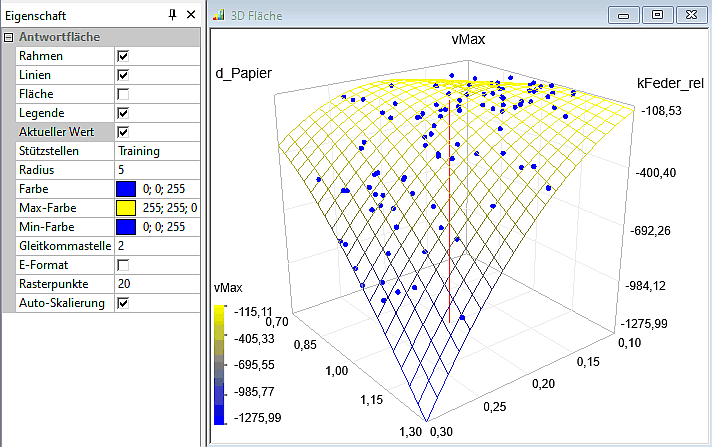Click the vMax legend title
This screenshot has width=712, height=447.
click(228, 288)
